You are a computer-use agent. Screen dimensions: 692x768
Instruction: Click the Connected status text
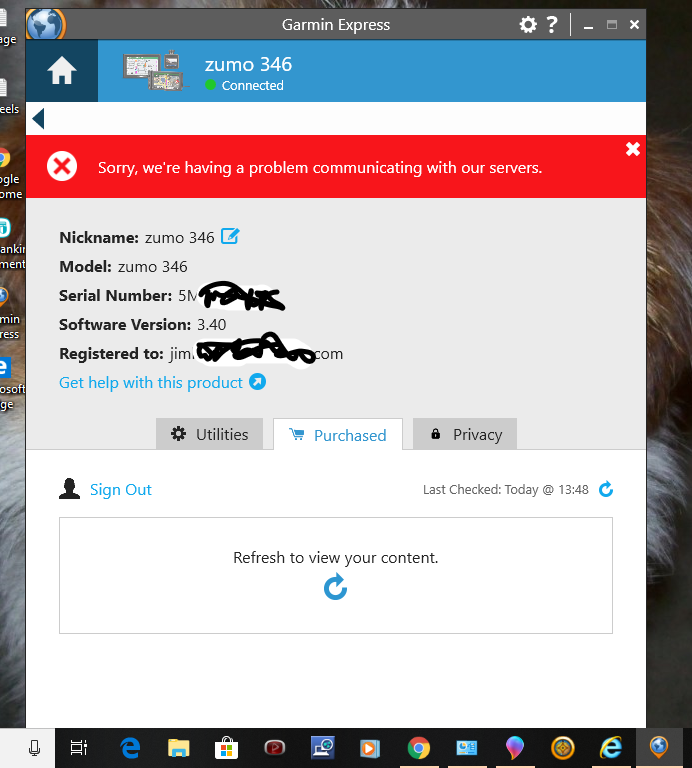[253, 85]
